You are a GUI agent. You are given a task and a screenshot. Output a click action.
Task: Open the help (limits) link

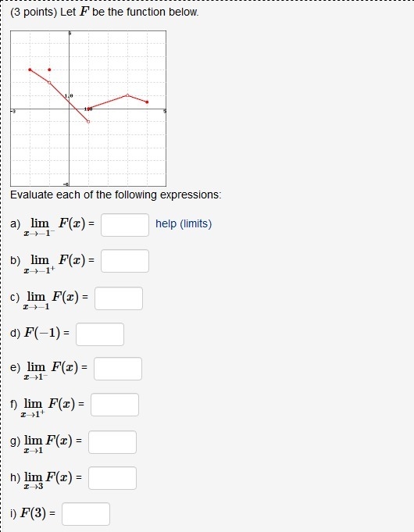pos(184,224)
